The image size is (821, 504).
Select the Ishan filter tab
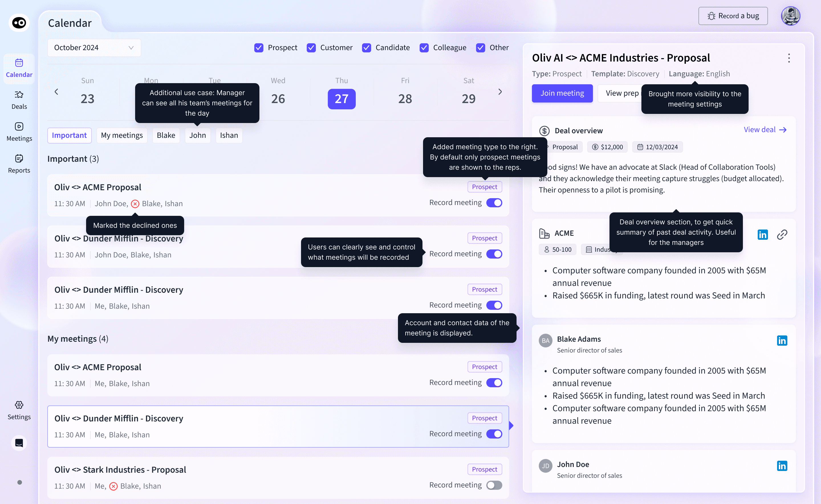click(x=229, y=135)
